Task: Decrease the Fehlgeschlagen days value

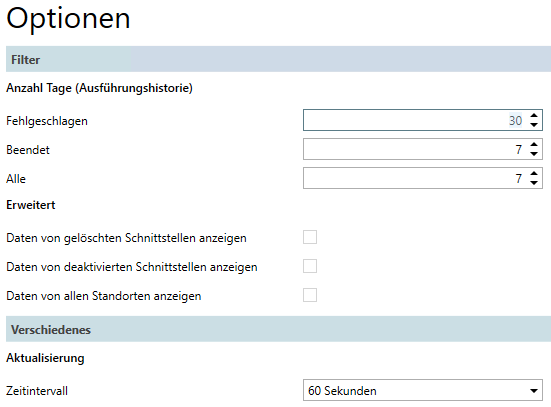Action: (x=534, y=125)
